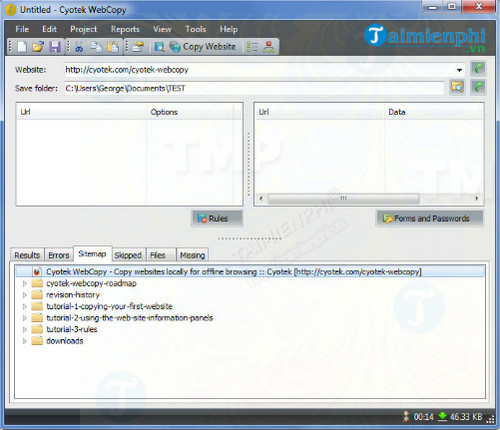Switch to the Skipped tab
Viewport: 500px width, 430px height.
click(x=128, y=255)
